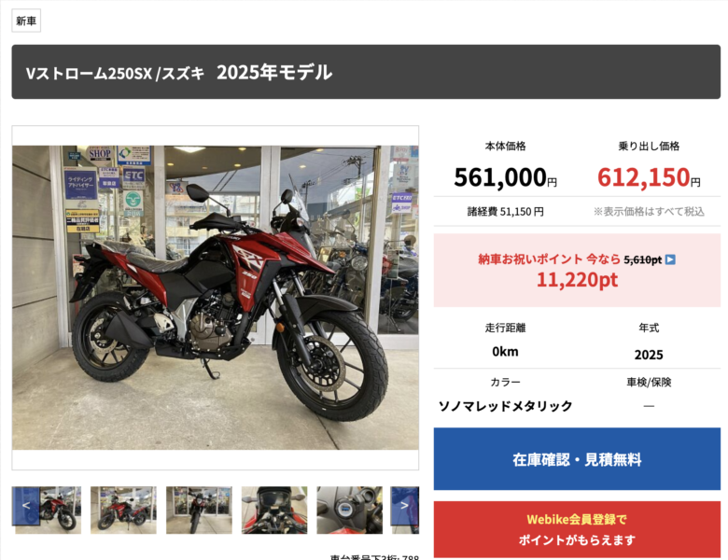728x560 pixels.
Task: Select the instrument dashboard thumbnail
Action: (274, 510)
